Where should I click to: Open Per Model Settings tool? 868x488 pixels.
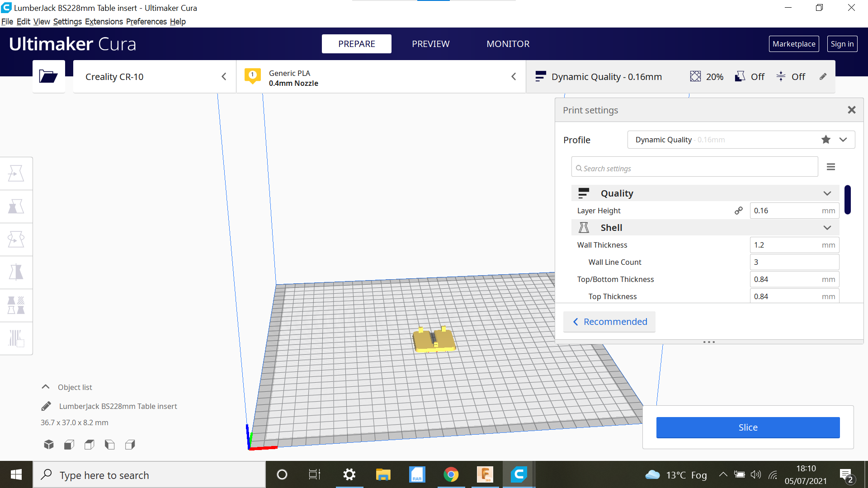pos(16,305)
